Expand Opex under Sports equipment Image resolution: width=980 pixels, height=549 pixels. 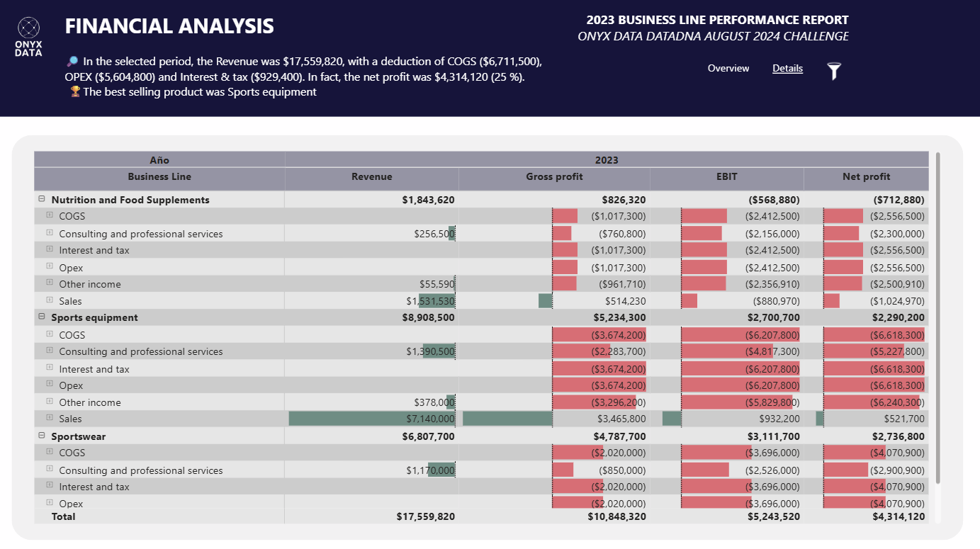tap(50, 384)
